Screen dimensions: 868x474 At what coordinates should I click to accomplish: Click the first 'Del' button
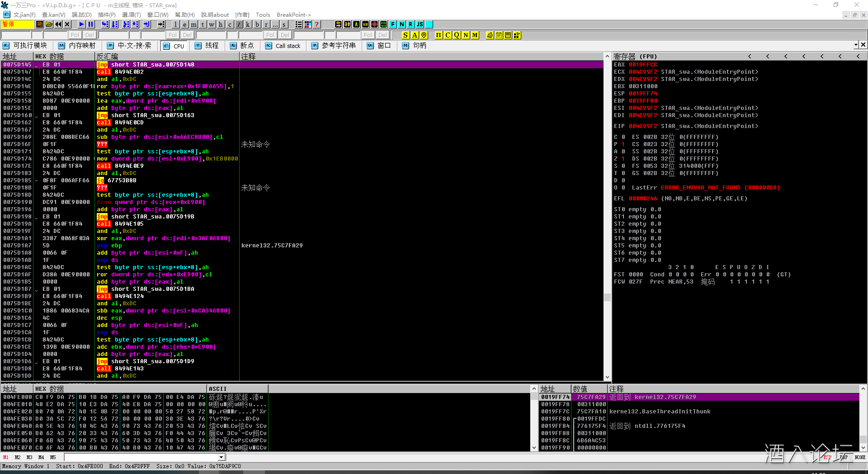(x=90, y=35)
